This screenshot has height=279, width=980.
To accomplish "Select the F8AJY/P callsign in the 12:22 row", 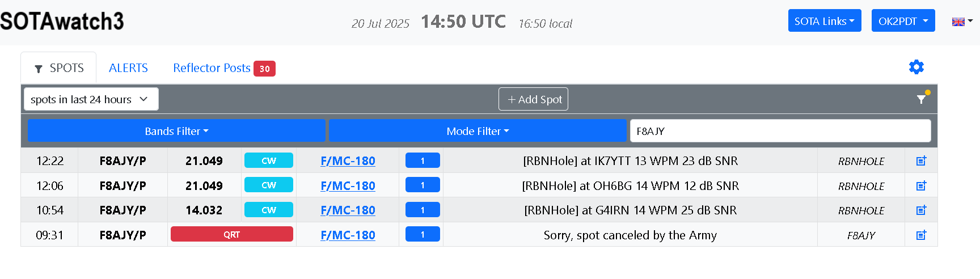I will pyautogui.click(x=122, y=161).
